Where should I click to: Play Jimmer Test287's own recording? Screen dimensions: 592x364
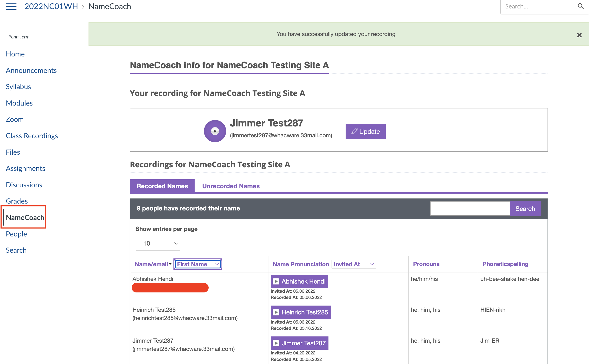215,131
